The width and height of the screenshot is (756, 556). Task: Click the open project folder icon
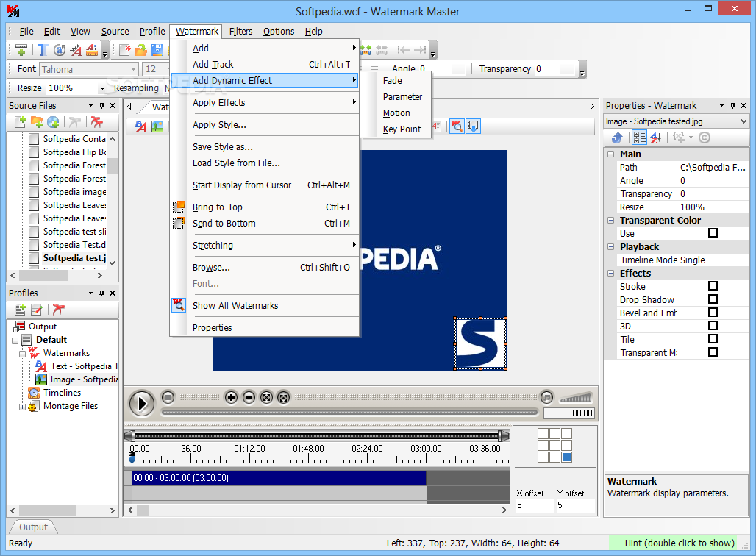[x=140, y=50]
